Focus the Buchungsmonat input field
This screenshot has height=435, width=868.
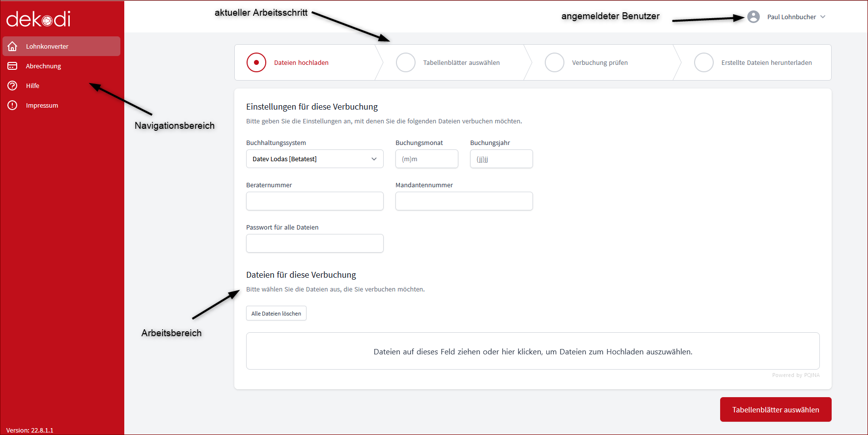[x=426, y=159]
